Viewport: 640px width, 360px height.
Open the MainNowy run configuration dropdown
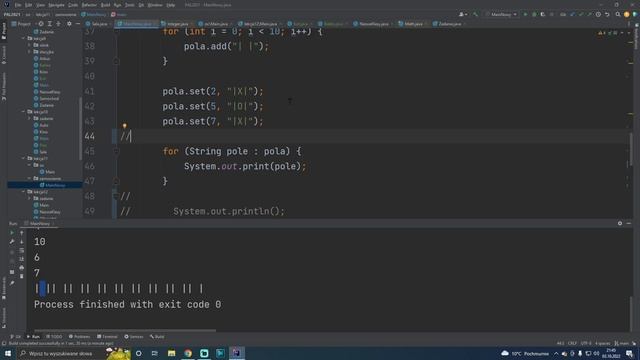(502, 14)
